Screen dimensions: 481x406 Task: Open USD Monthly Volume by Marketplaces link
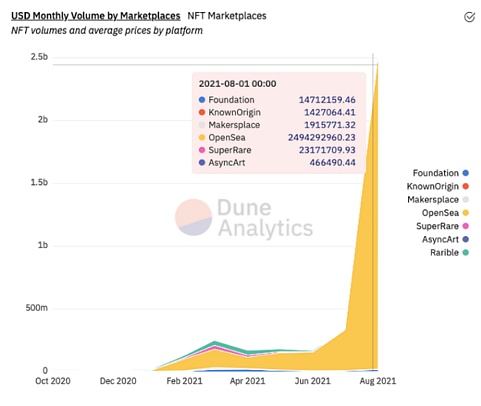coord(96,16)
